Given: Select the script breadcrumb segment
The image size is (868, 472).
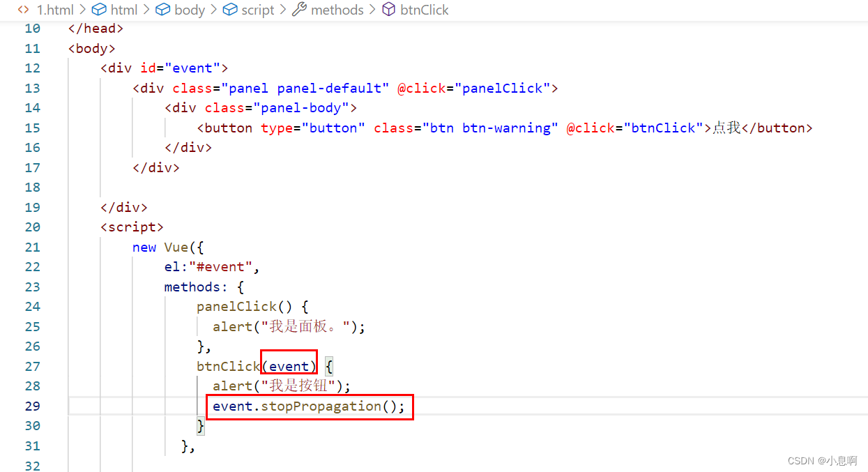Looking at the screenshot, I should tap(258, 10).
